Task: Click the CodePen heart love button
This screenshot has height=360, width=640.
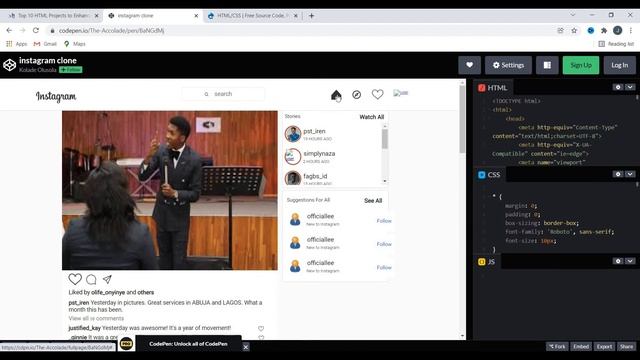Action: pyautogui.click(x=469, y=65)
